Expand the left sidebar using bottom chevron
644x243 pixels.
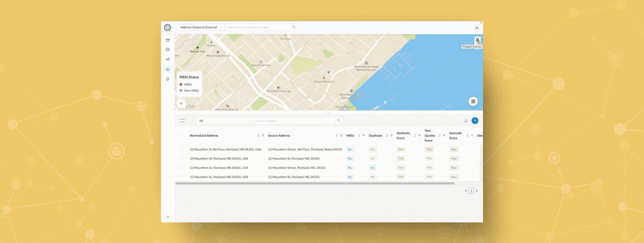coord(167,217)
